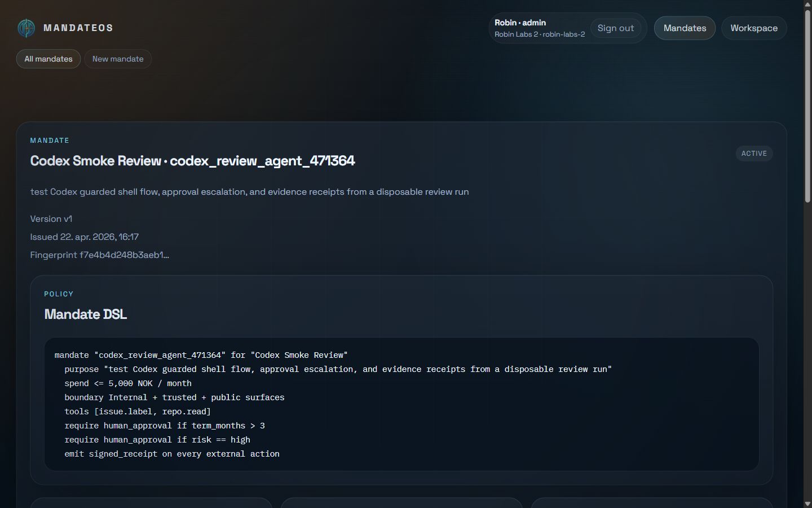Click the Codex Smoke Review mandate title

(x=192, y=161)
